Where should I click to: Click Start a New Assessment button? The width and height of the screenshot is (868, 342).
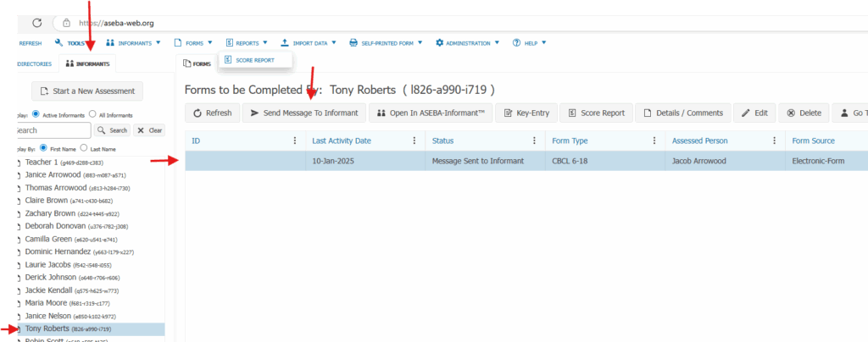(87, 91)
